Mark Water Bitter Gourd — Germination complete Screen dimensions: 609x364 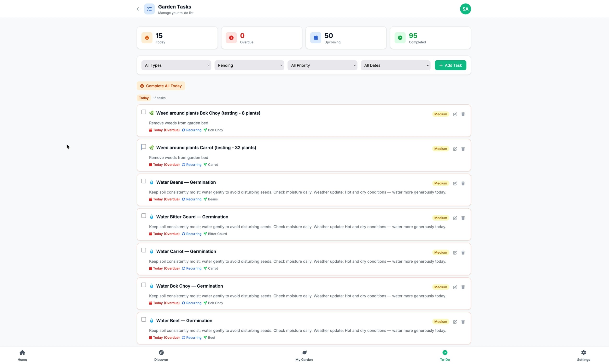(144, 216)
